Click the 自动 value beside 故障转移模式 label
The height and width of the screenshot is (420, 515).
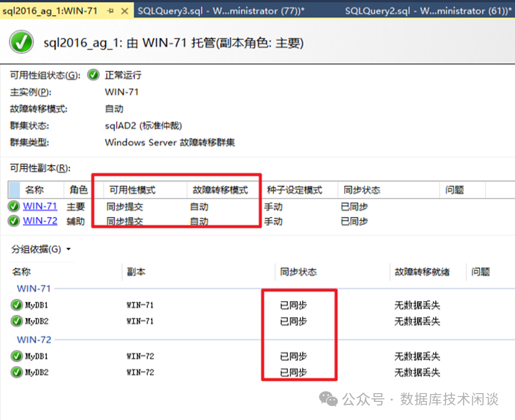click(114, 109)
